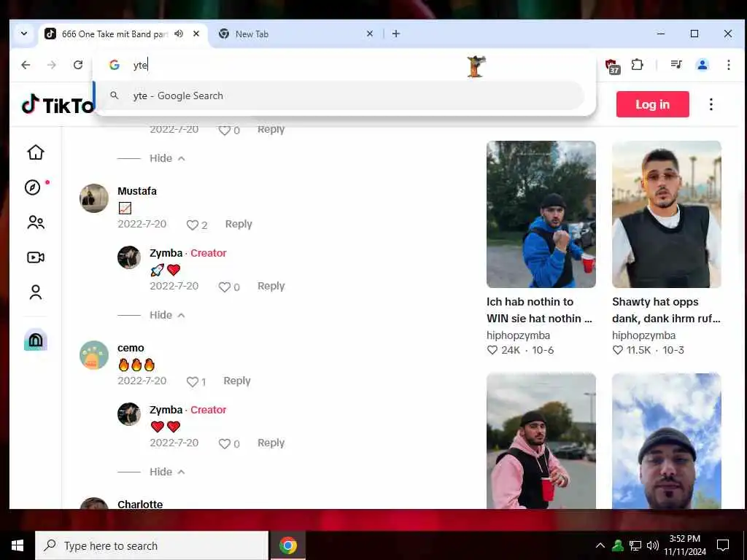This screenshot has width=747, height=560.
Task: Click the TikTok logo
Action: click(x=57, y=104)
